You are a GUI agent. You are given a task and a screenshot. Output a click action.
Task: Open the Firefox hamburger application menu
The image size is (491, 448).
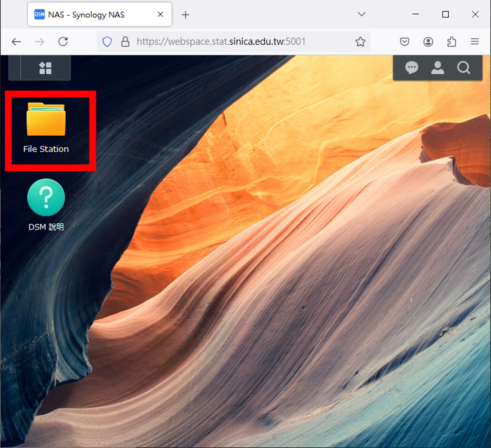(475, 42)
